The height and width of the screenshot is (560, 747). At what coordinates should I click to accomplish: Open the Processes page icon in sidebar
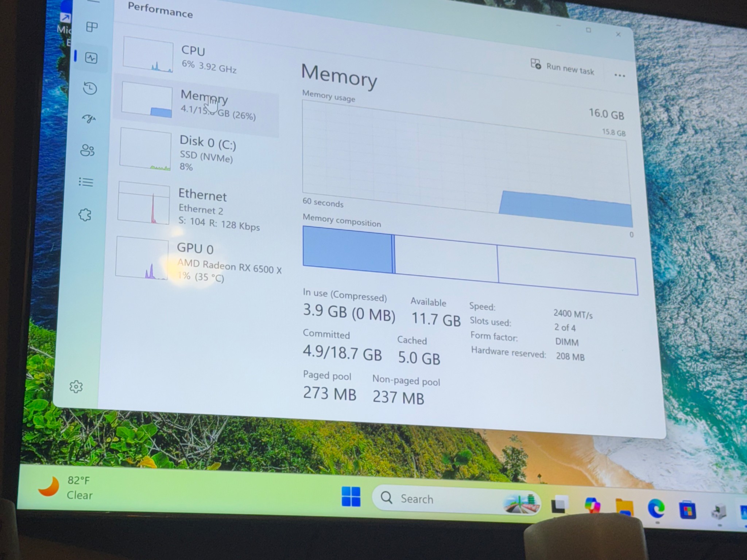click(92, 27)
